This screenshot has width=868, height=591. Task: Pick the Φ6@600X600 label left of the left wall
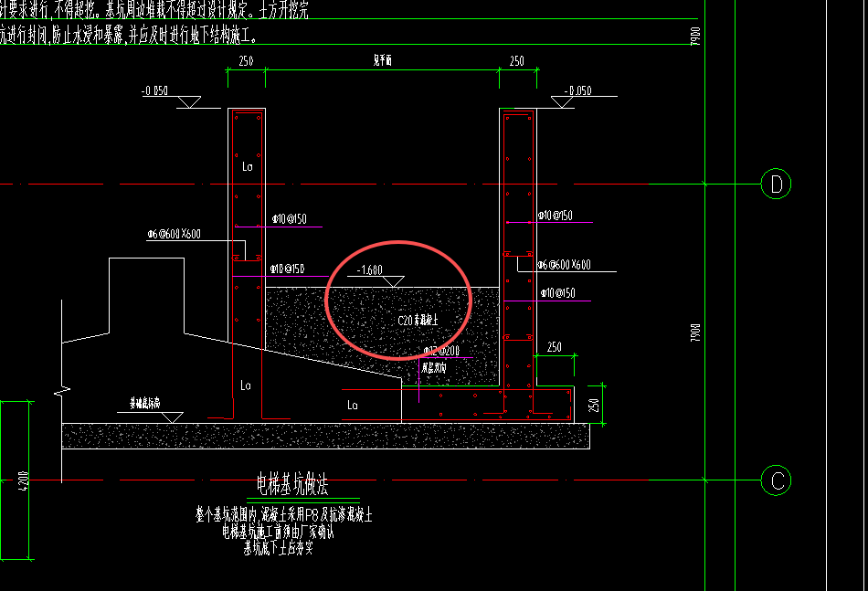174,234
